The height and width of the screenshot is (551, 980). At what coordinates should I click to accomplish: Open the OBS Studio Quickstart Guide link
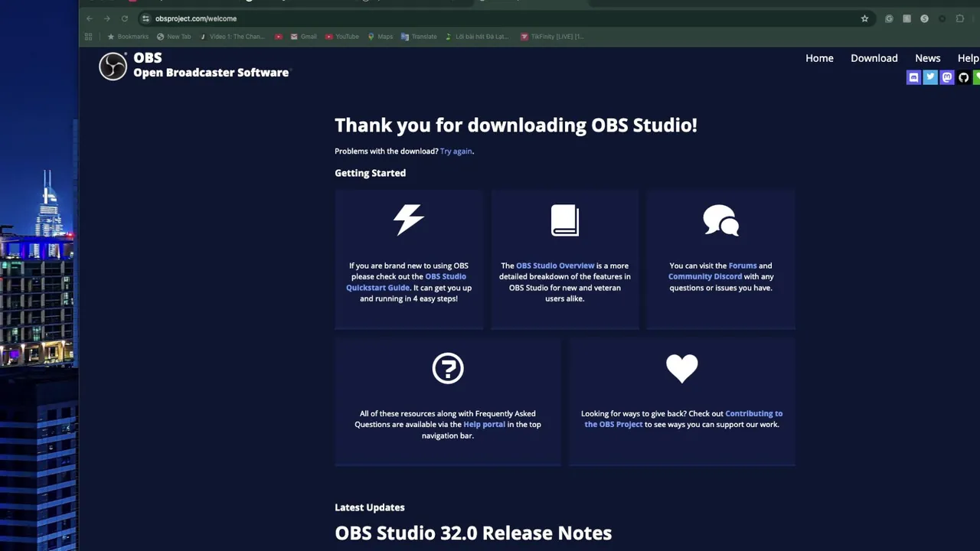[x=407, y=282]
